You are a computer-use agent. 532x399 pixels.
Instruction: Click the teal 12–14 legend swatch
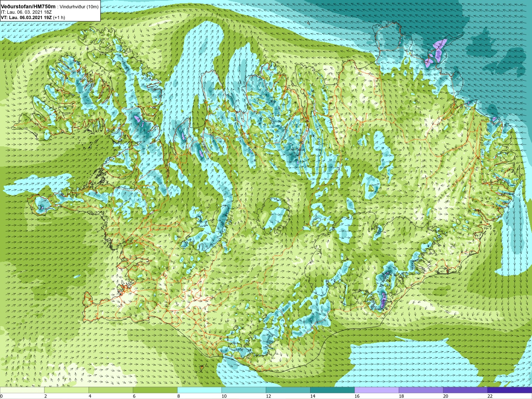coord(288,390)
